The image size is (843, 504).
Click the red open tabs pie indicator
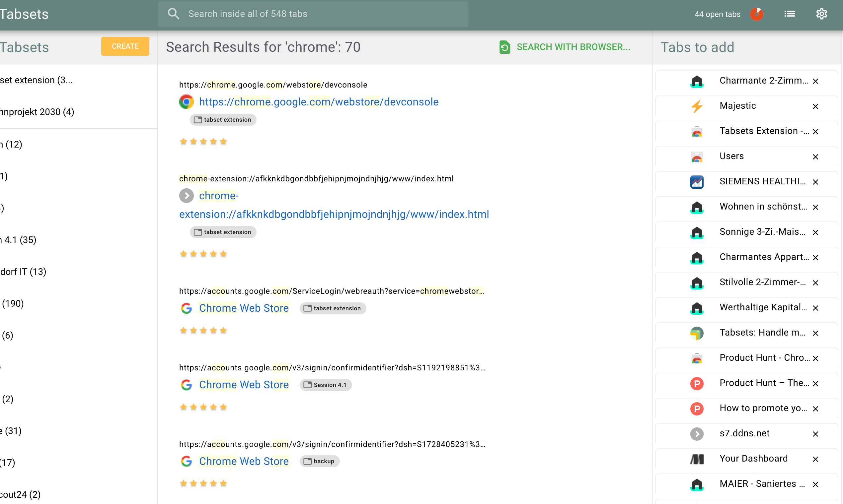pyautogui.click(x=757, y=14)
